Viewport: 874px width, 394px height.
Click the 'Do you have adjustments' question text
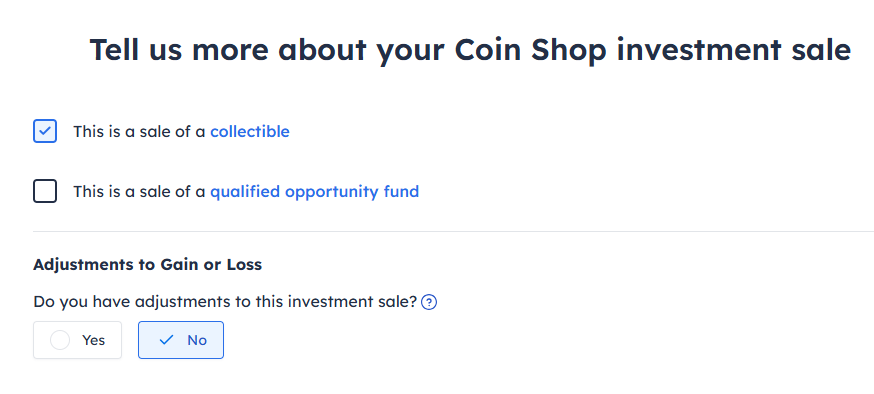pos(225,302)
